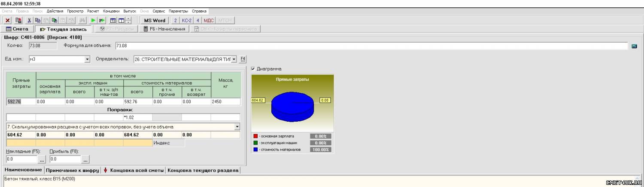Open the Примечание к шифру tab

(x=72, y=170)
